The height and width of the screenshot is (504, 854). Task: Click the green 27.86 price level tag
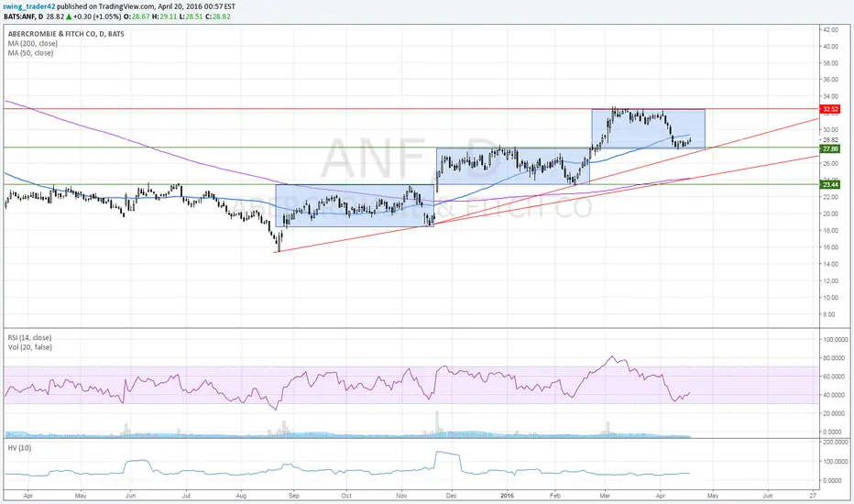click(x=830, y=148)
